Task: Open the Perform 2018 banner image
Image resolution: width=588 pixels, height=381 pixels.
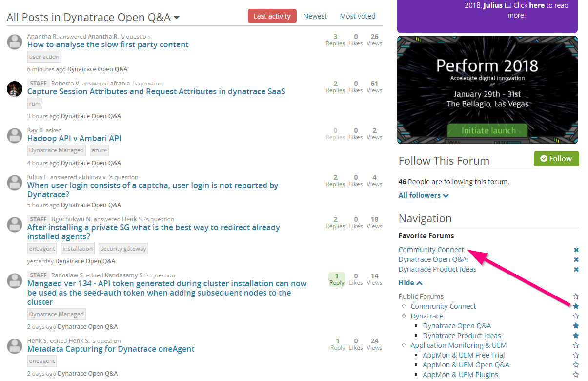Action: (487, 90)
